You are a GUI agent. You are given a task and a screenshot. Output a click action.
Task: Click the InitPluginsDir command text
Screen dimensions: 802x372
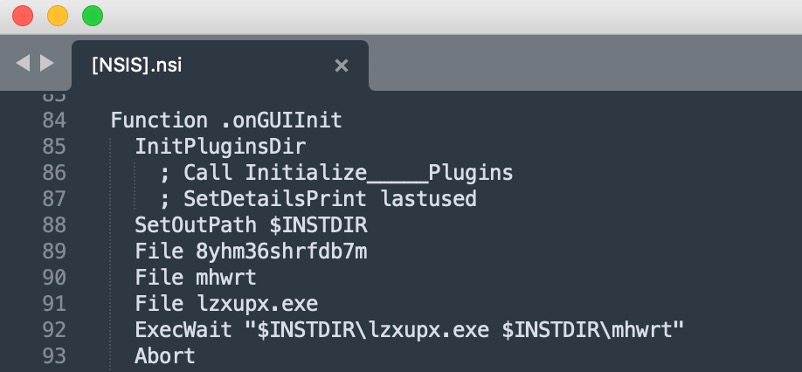tap(220, 147)
